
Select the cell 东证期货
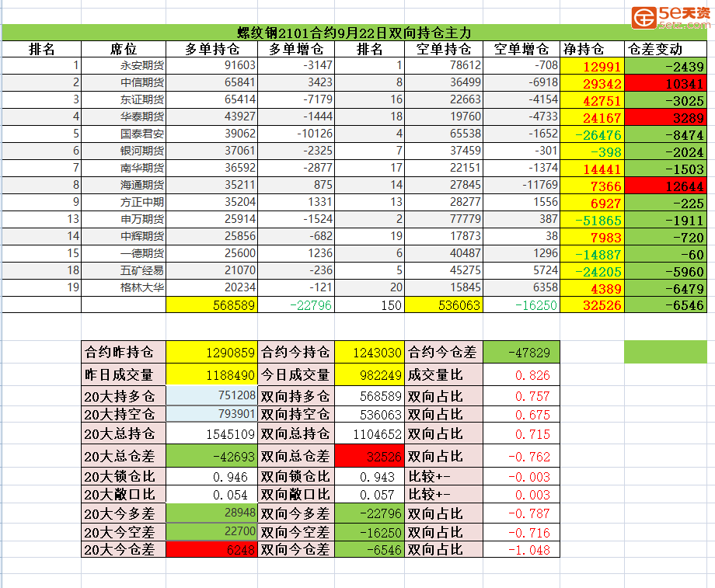(124, 100)
